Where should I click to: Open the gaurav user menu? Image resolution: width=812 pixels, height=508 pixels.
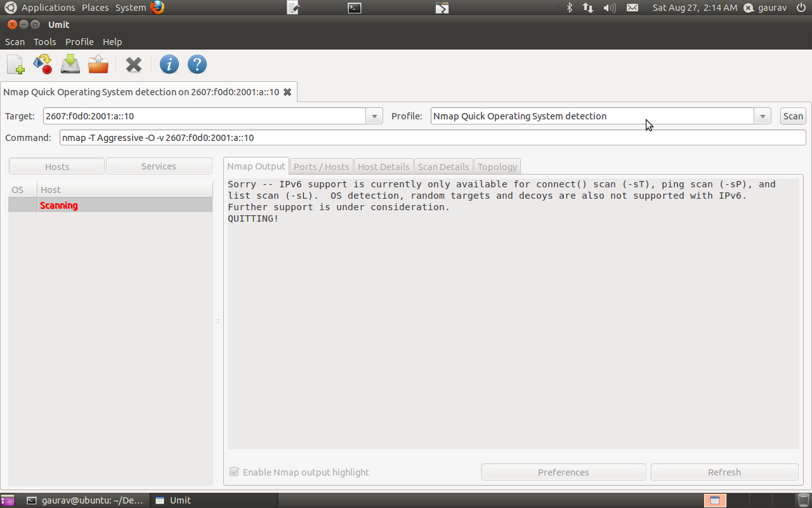coord(766,8)
